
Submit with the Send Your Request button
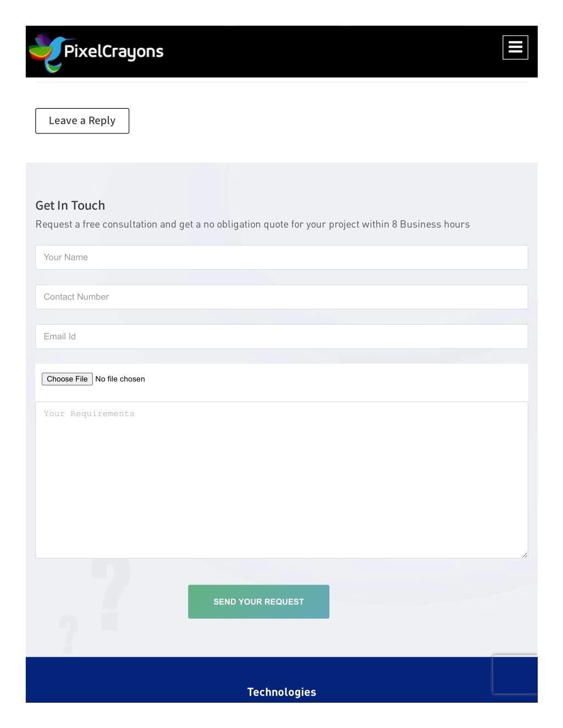tap(258, 602)
